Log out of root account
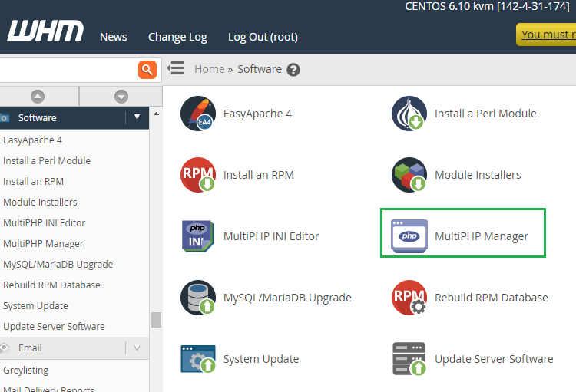The width and height of the screenshot is (576, 392). (263, 37)
